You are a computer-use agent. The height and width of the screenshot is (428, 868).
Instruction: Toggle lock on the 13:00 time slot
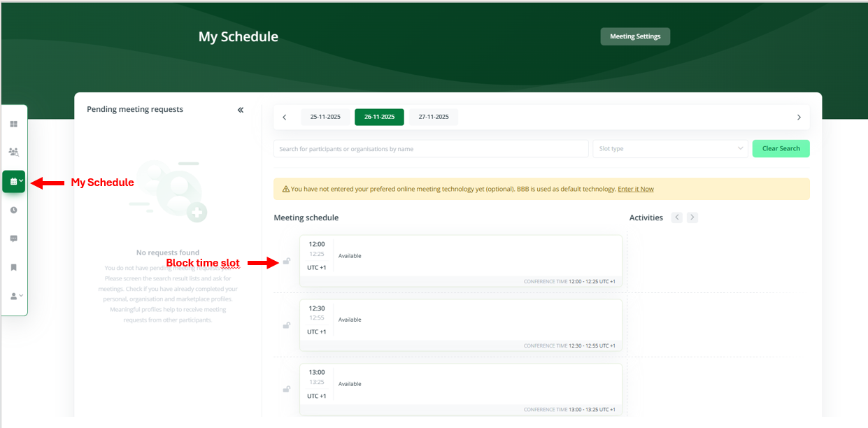[286, 390]
